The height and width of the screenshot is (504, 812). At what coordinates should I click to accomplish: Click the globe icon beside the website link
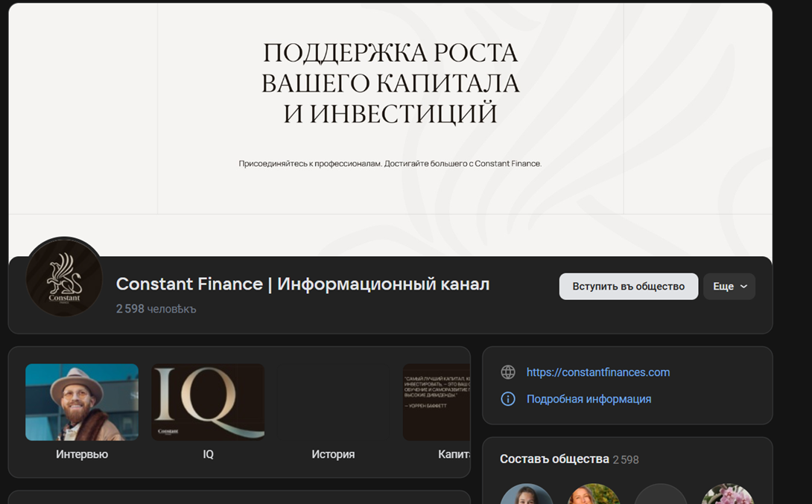[x=508, y=372]
